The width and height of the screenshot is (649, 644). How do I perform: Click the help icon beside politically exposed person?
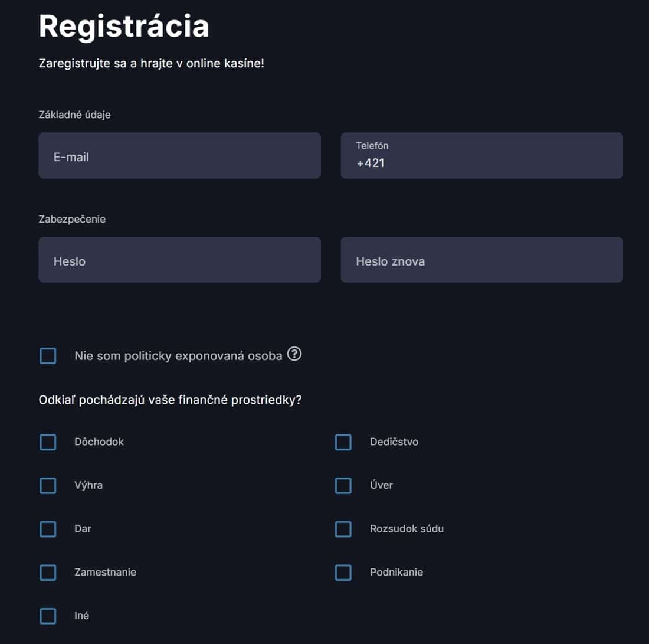point(294,354)
